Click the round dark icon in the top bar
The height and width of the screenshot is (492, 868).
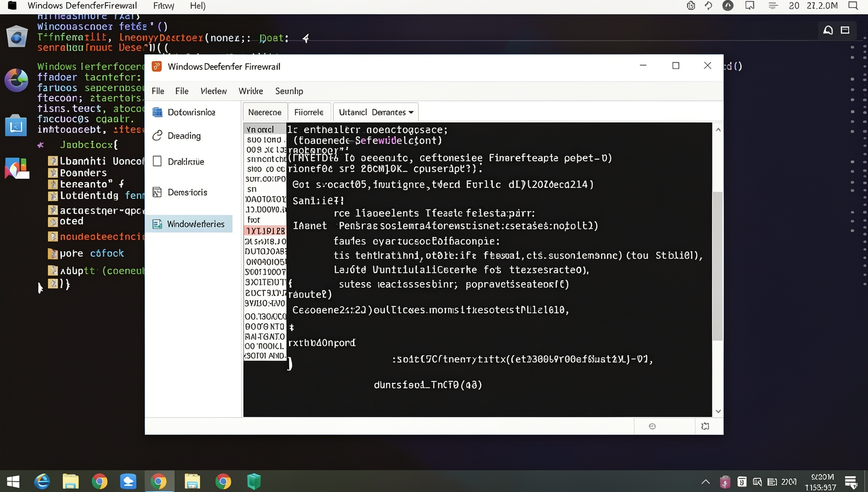click(x=728, y=6)
